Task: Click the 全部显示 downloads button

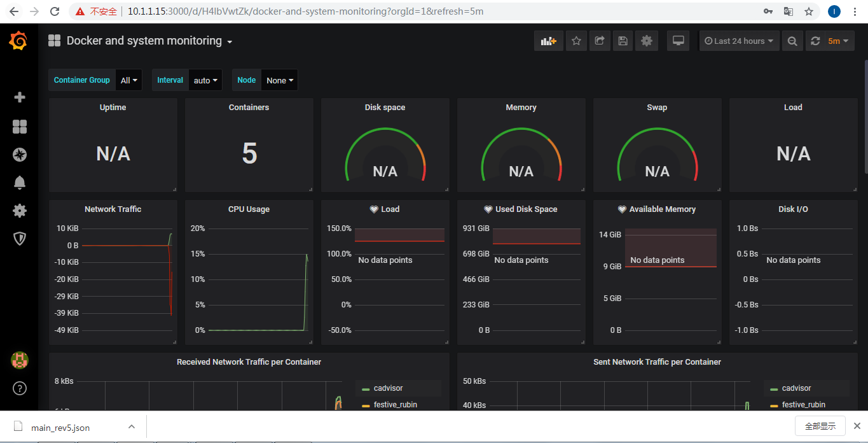Action: [820, 426]
